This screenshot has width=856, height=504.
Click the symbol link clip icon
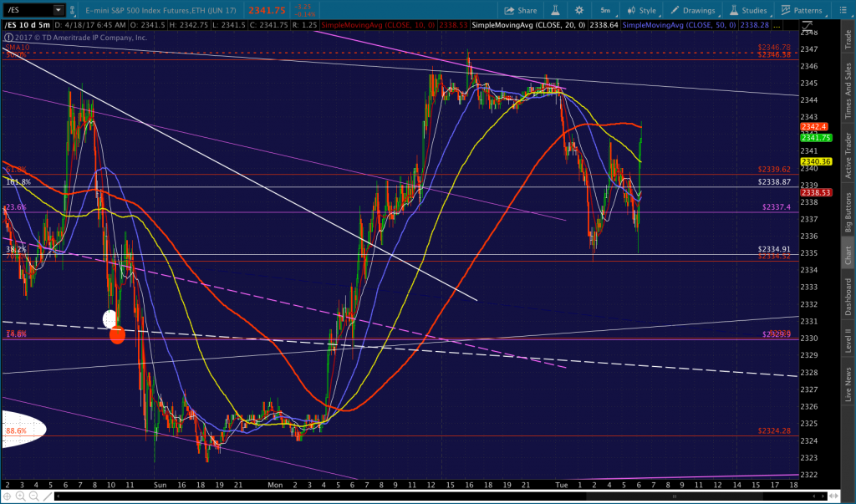click(73, 10)
